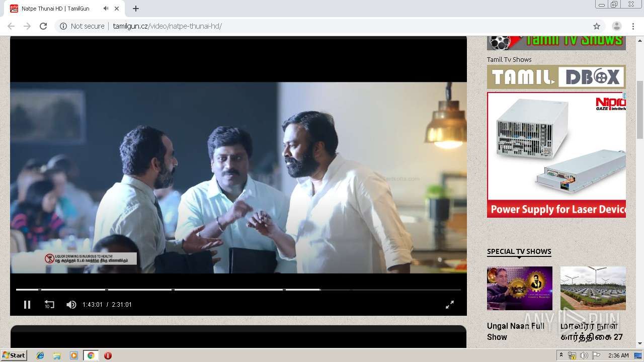This screenshot has height=362, width=644.
Task: Seek on the video progress bar
Action: pyautogui.click(x=238, y=290)
